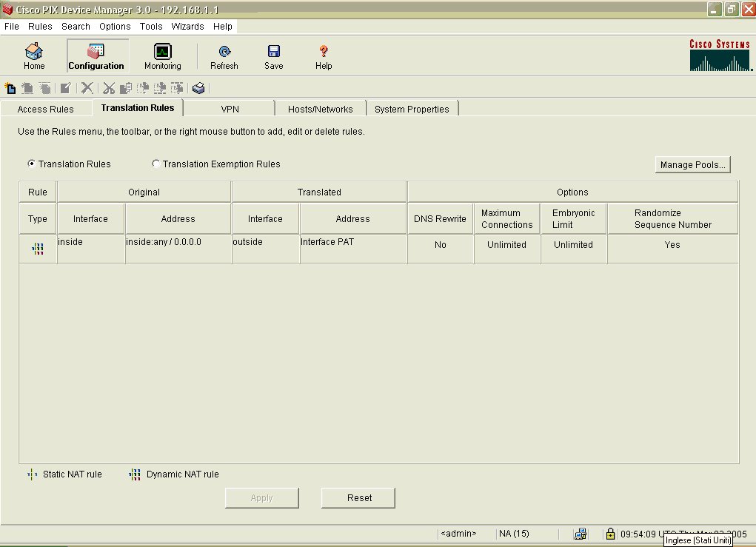
Task: Refresh the device configuration
Action: [x=224, y=56]
